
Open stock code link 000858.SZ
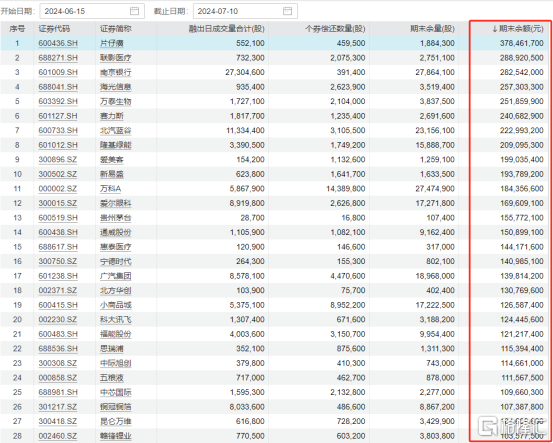58,378
